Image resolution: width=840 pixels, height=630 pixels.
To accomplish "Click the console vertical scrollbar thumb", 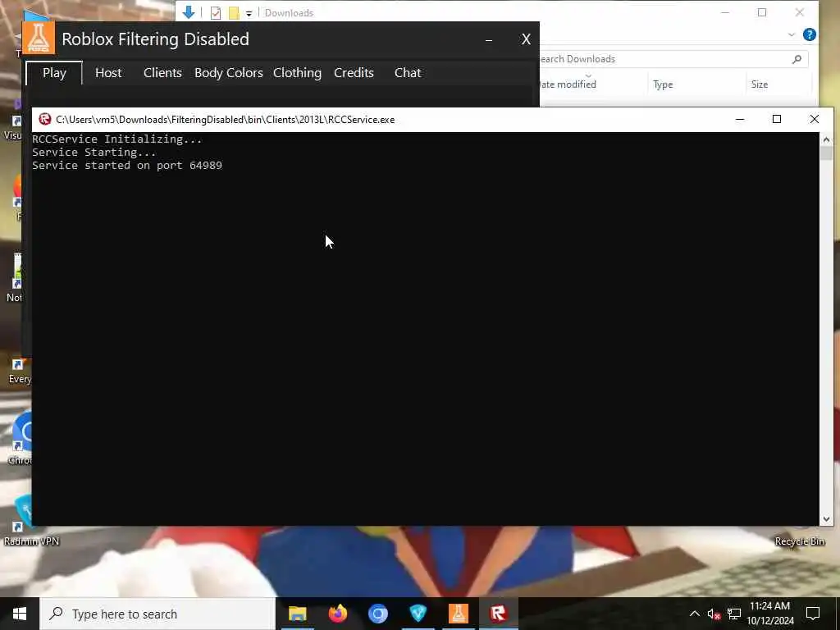I will [826, 153].
